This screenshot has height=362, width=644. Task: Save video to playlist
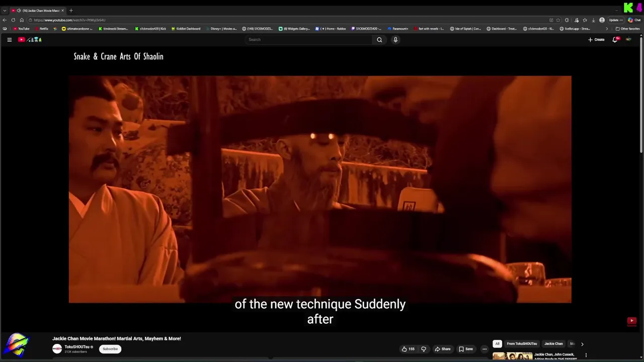(466, 349)
